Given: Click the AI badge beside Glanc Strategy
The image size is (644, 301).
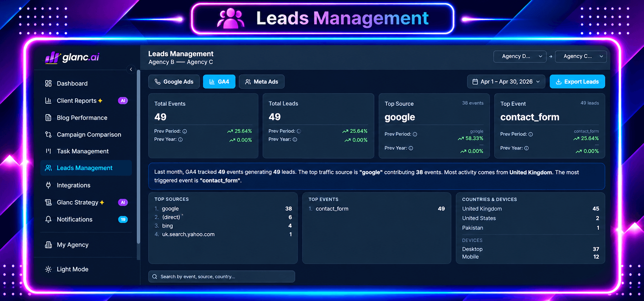Looking at the screenshot, I should coord(123,202).
